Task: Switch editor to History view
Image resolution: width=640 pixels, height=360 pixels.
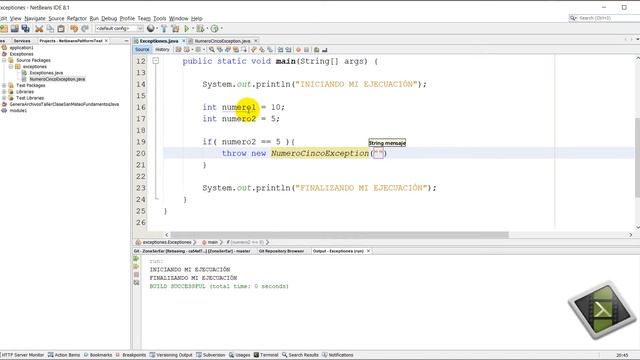Action: (x=162, y=50)
